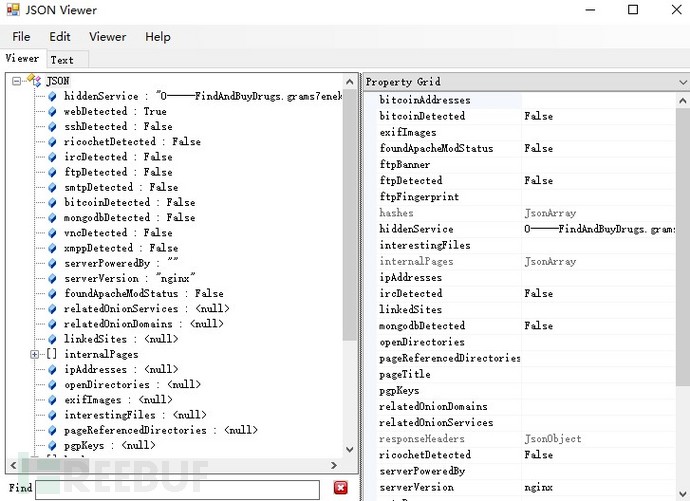Click the blue icon beside serverVersion in tree
The height and width of the screenshot is (501, 690).
click(x=52, y=278)
